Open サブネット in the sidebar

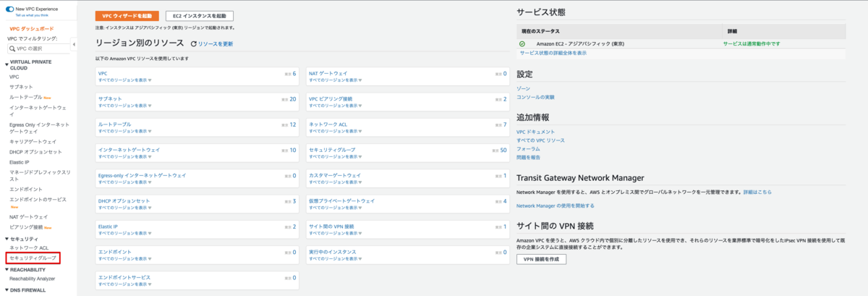click(x=21, y=86)
